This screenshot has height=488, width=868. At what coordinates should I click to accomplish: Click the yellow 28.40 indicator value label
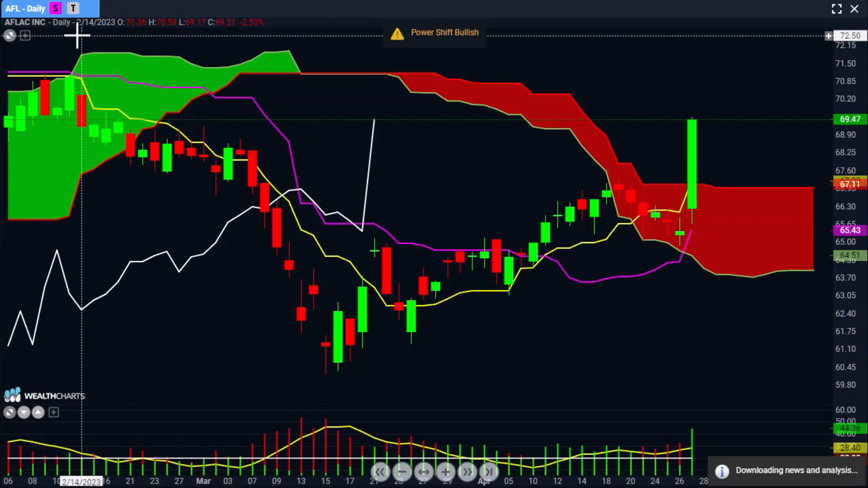pos(850,448)
